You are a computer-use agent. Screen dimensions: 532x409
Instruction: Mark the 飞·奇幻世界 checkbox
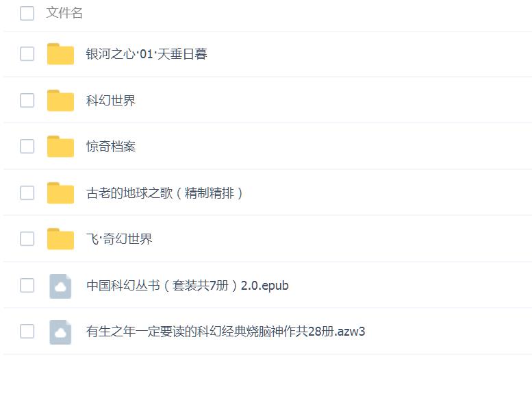point(27,239)
